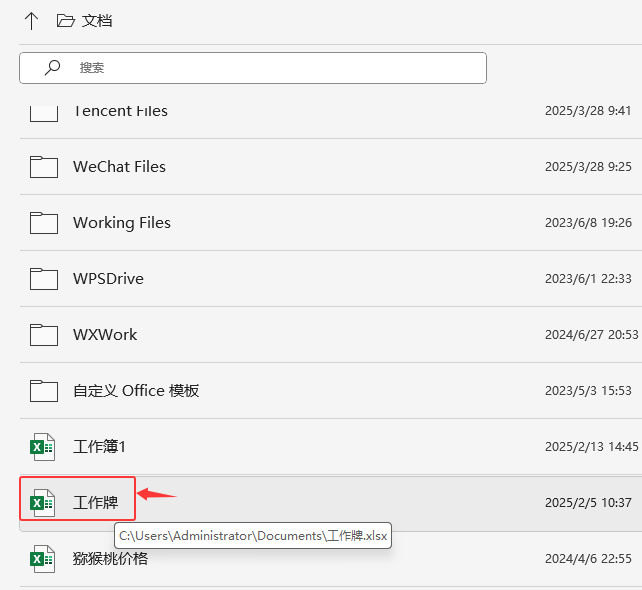The height and width of the screenshot is (590, 642).
Task: Click date 2024/6/27 20:53
Action: tap(591, 335)
